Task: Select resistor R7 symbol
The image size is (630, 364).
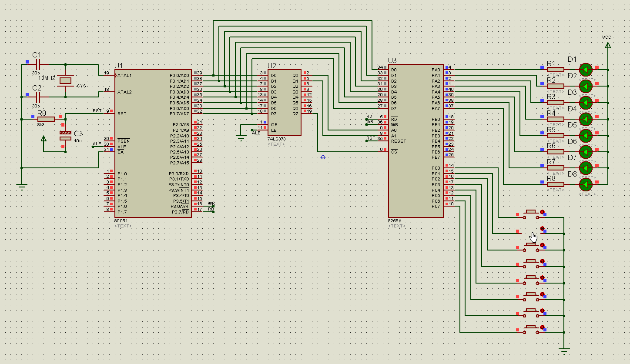Action: click(556, 168)
